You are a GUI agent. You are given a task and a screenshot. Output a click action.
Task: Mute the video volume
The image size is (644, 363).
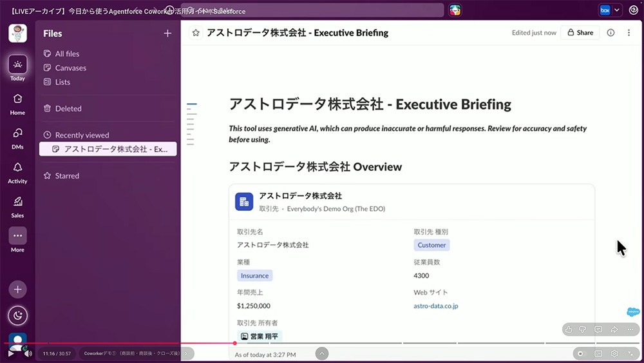(x=28, y=353)
